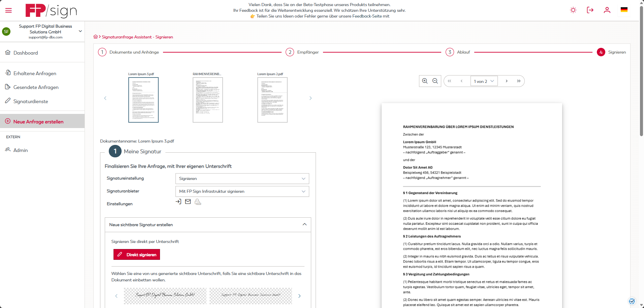Click the FP Sign logo
The height and width of the screenshot is (308, 644).
[51, 10]
